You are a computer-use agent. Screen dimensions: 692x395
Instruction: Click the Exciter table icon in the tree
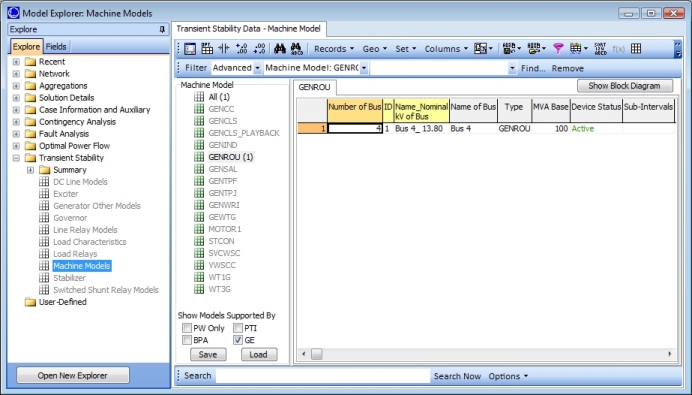[x=44, y=193]
